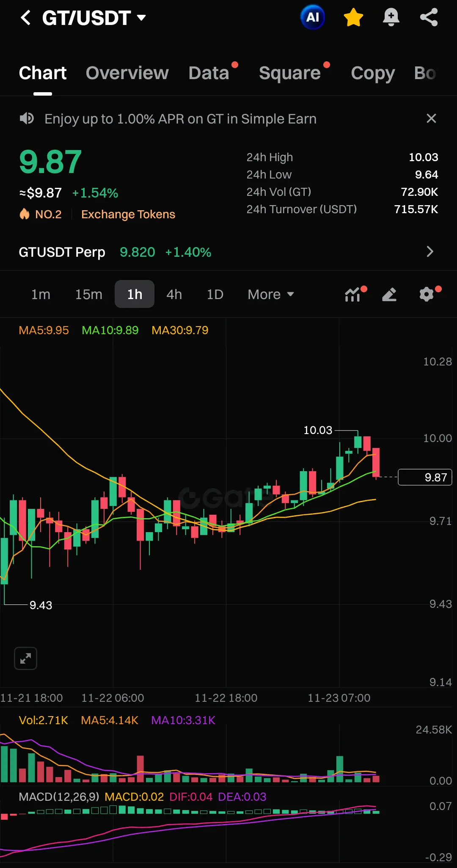Select the 1D timeframe

click(x=215, y=294)
